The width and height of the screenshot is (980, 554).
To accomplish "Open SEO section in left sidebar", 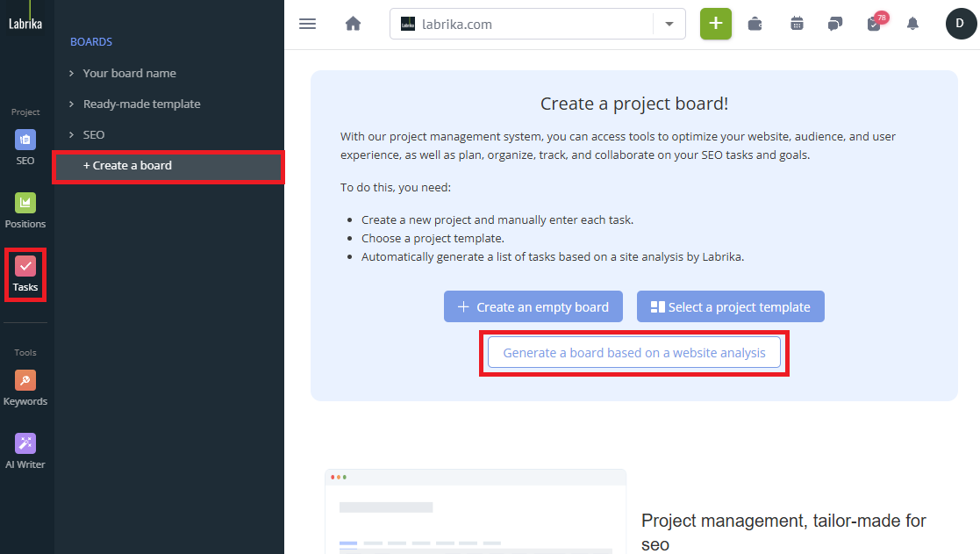I will pyautogui.click(x=25, y=147).
